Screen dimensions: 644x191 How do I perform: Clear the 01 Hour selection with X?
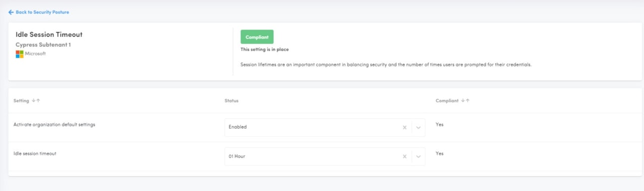pyautogui.click(x=405, y=156)
